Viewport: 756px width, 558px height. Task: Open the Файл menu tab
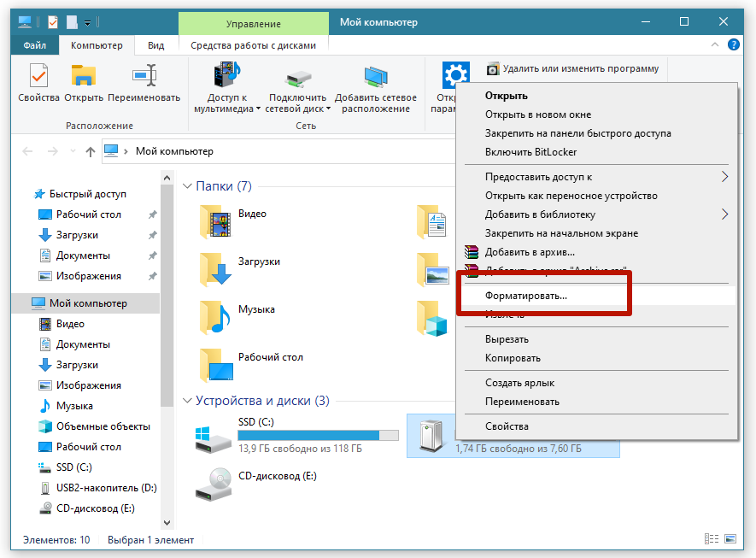[x=35, y=45]
